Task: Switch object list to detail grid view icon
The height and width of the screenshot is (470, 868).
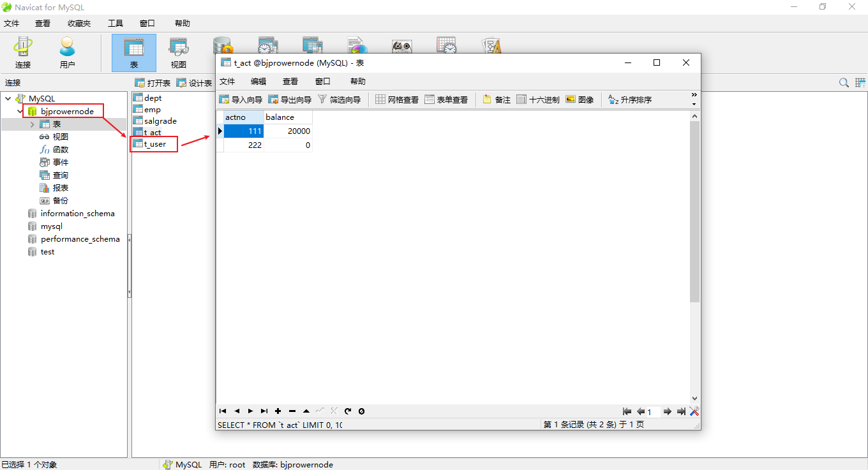Action: [860, 83]
